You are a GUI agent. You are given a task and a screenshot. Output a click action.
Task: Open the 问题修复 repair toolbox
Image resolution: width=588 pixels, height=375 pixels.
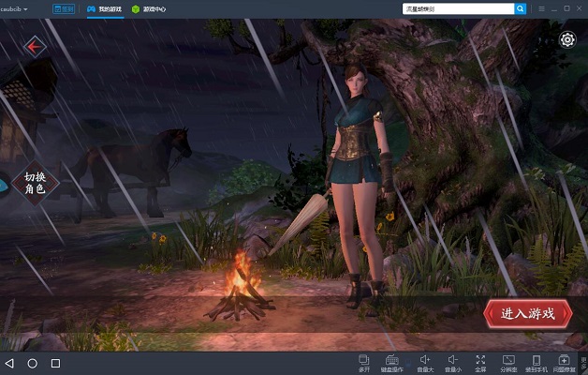[564, 364]
